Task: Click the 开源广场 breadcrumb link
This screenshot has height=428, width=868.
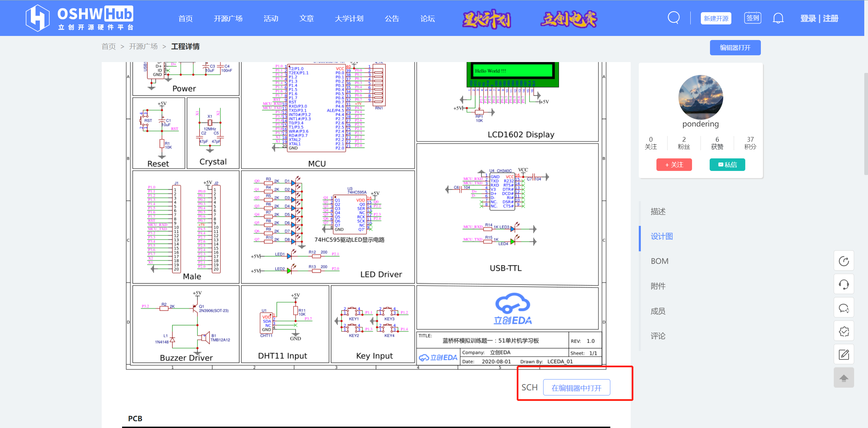Action: [143, 46]
